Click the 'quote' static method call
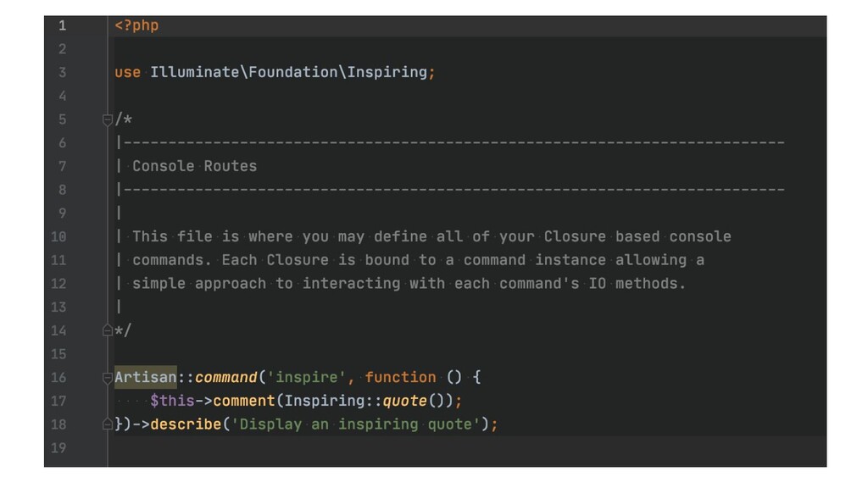The image size is (868, 488). [x=404, y=401]
